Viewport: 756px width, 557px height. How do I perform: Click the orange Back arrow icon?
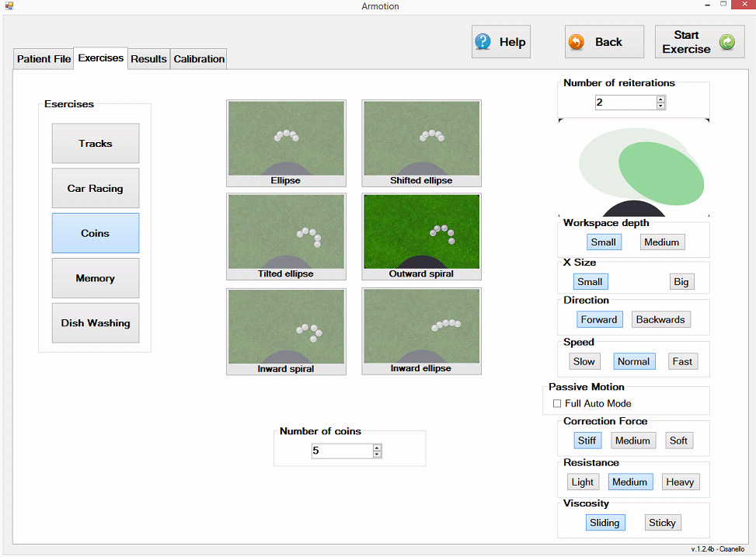pos(577,42)
